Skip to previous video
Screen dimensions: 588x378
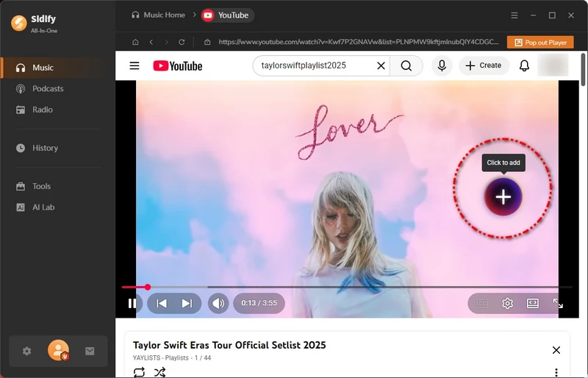click(x=162, y=303)
